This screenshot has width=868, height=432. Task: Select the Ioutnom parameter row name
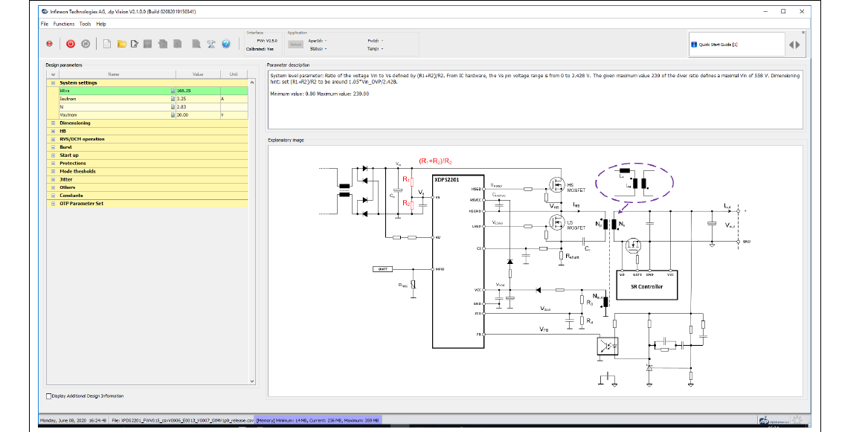pos(68,98)
